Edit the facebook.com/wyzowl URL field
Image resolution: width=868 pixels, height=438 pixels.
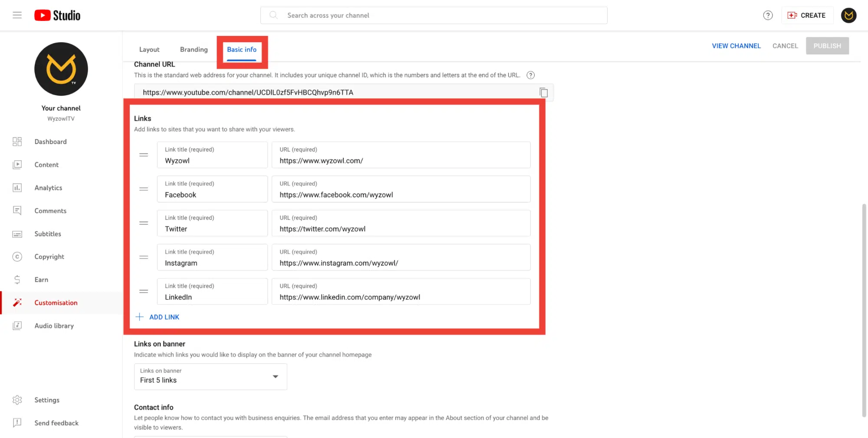[401, 189]
